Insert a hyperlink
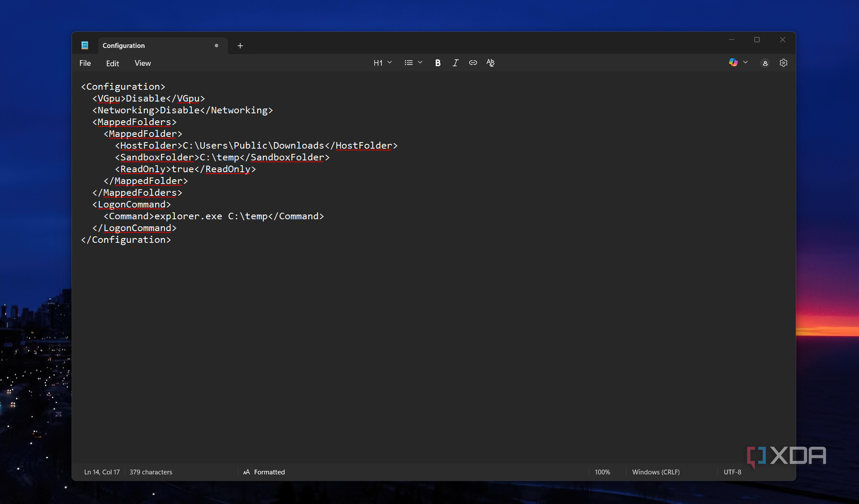The width and height of the screenshot is (859, 504). click(473, 62)
